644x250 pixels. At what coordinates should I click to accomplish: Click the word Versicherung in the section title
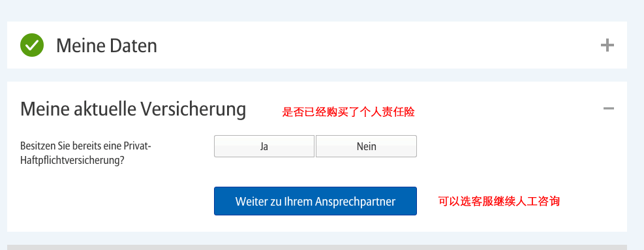point(193,109)
